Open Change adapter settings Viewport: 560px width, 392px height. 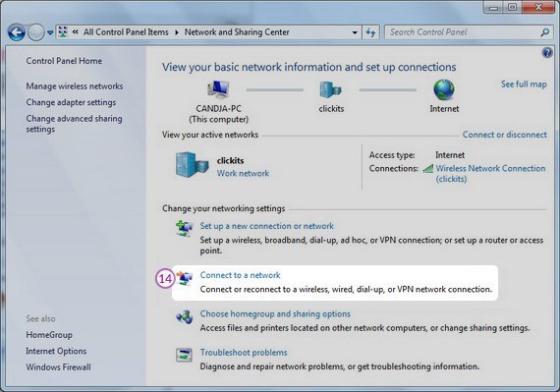point(71,102)
